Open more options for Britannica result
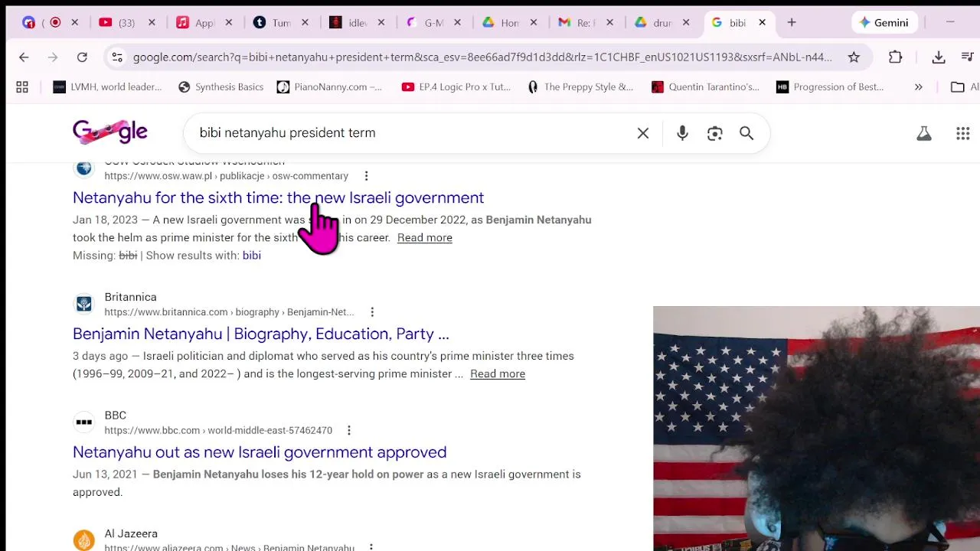The height and width of the screenshot is (551, 980). click(372, 312)
